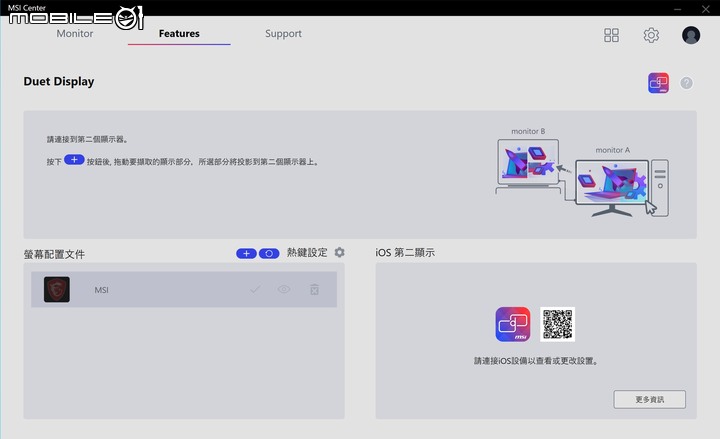Screen dimensions: 720x439
Task: Open the Duet Display help question mark
Action: tap(686, 83)
